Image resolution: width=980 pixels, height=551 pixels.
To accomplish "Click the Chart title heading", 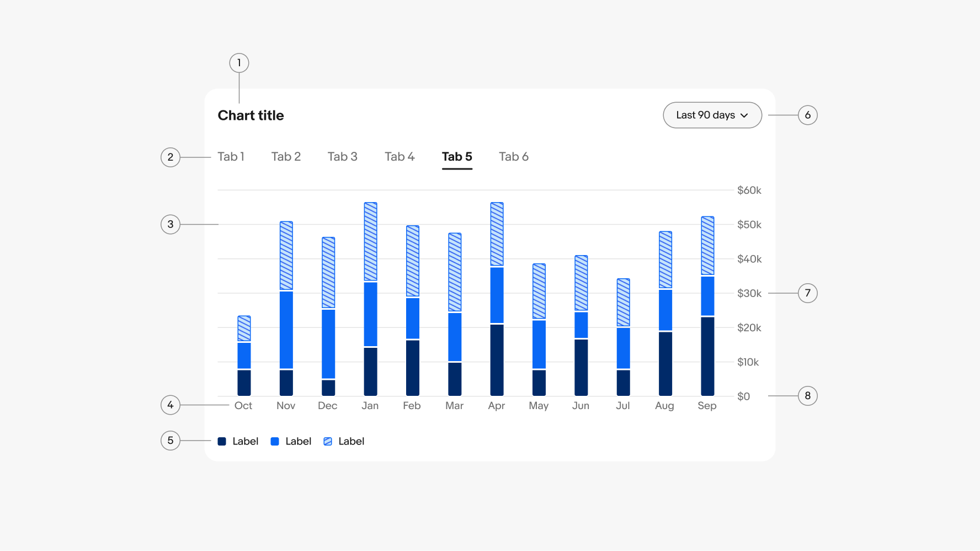I will pyautogui.click(x=251, y=115).
